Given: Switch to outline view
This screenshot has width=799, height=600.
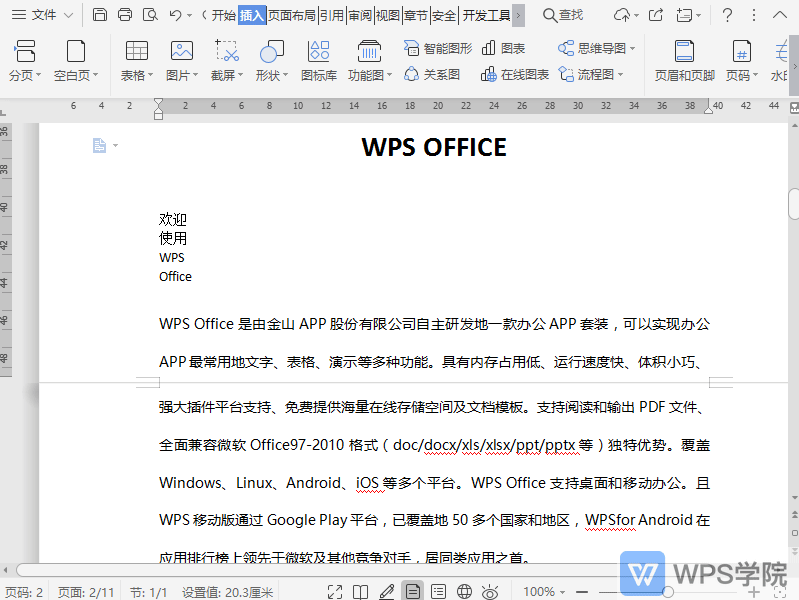Looking at the screenshot, I should tap(438, 592).
